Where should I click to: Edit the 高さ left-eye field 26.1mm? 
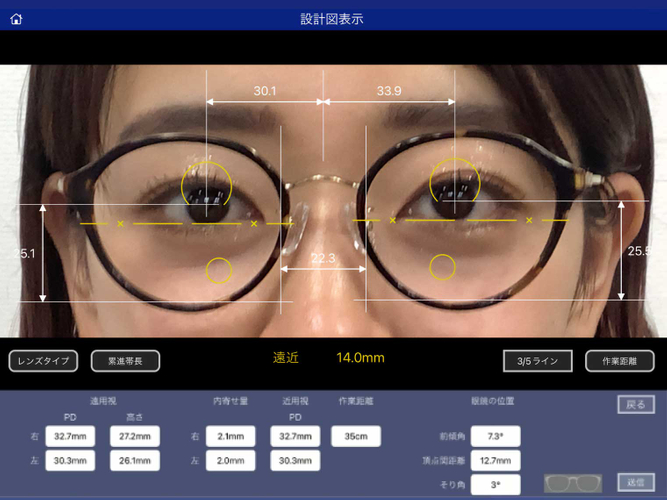pyautogui.click(x=135, y=460)
